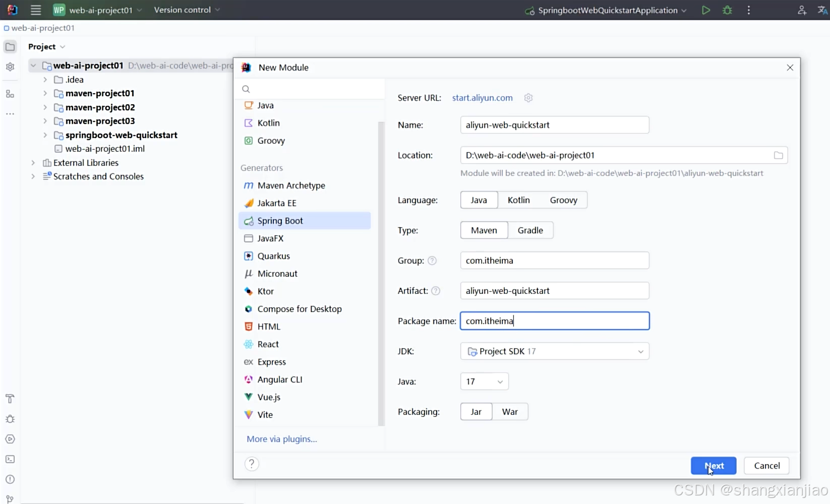Set Language to Java
Image resolution: width=830 pixels, height=504 pixels.
click(x=479, y=200)
